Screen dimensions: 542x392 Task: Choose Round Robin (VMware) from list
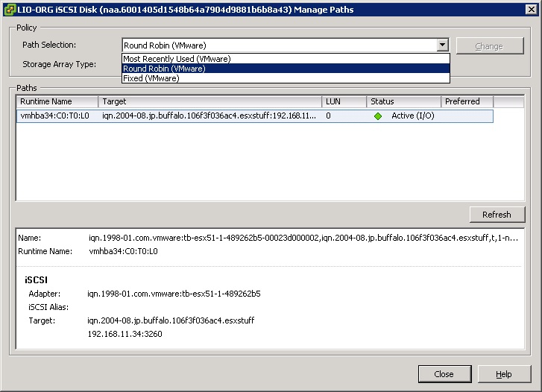point(165,69)
